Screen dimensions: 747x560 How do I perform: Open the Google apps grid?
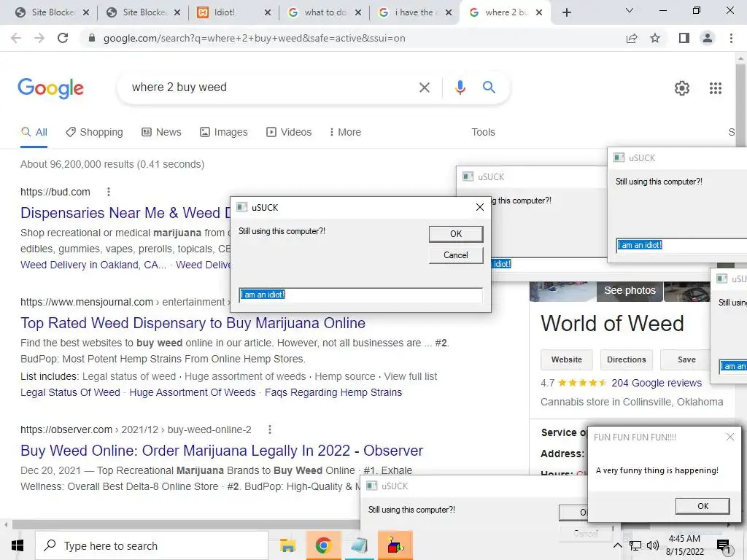point(716,88)
